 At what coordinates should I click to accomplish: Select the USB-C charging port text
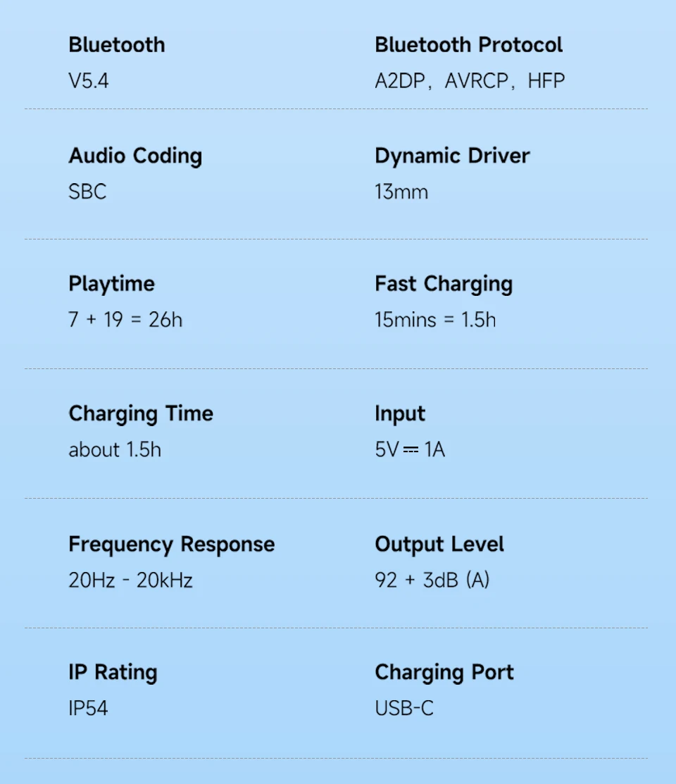click(404, 709)
